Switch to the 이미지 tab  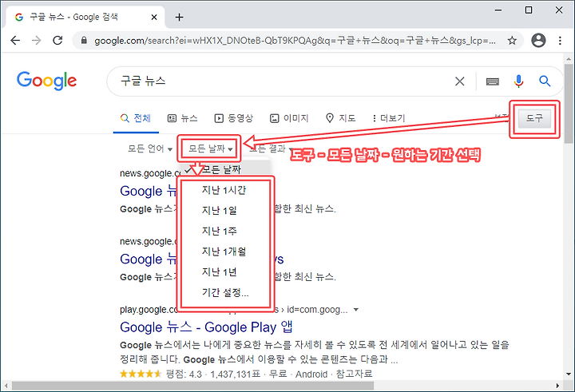pyautogui.click(x=289, y=118)
